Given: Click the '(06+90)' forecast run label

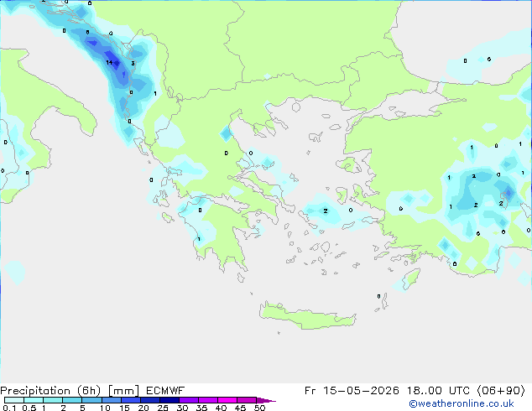Looking at the screenshot, I should pyautogui.click(x=501, y=391).
